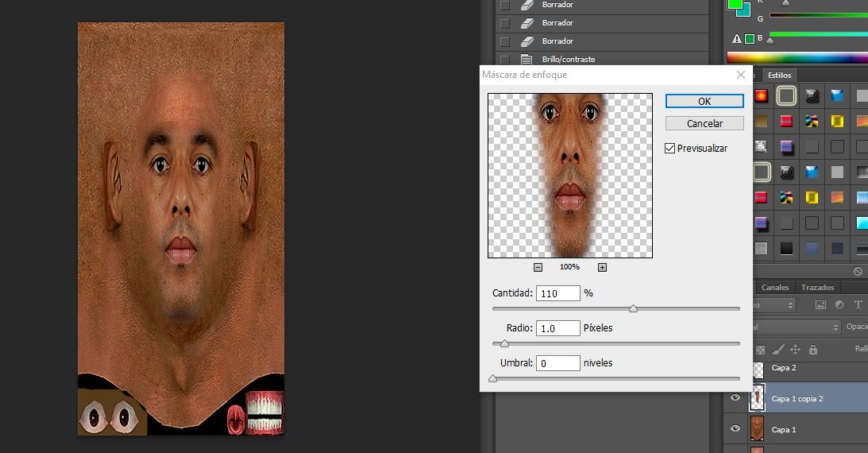
Task: Uncheck the Previsualizar checkbox
Action: pos(670,149)
